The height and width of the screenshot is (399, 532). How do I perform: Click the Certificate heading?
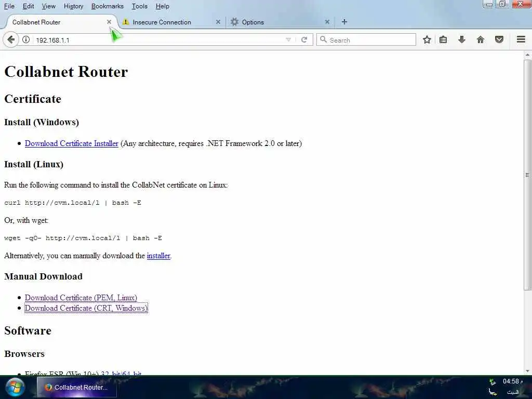point(33,99)
